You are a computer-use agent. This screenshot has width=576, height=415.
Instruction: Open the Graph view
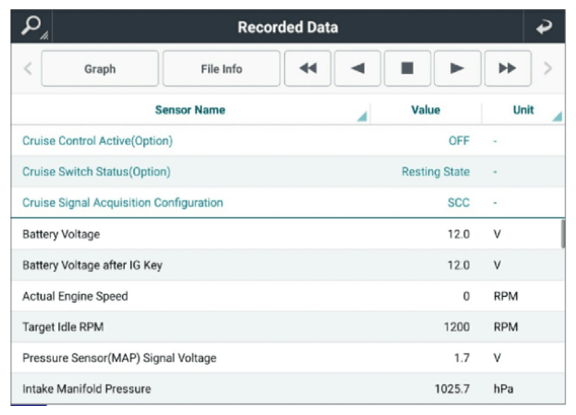pos(100,69)
